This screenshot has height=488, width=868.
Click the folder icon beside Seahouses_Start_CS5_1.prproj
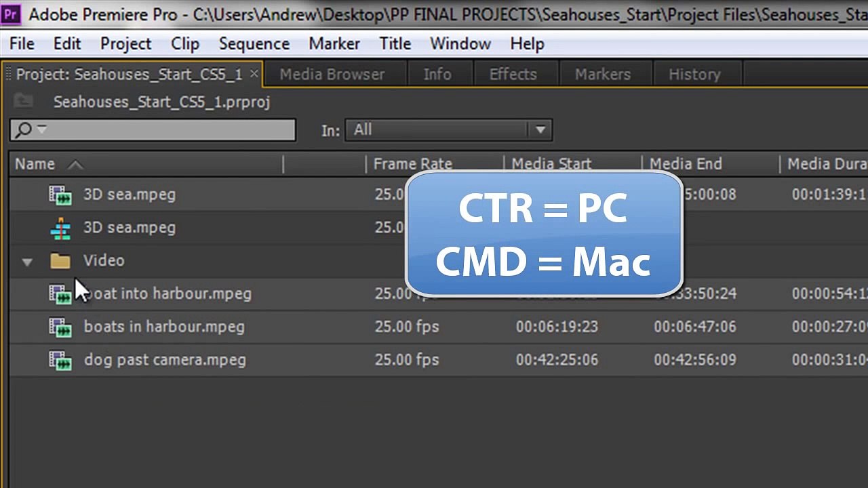tap(23, 102)
